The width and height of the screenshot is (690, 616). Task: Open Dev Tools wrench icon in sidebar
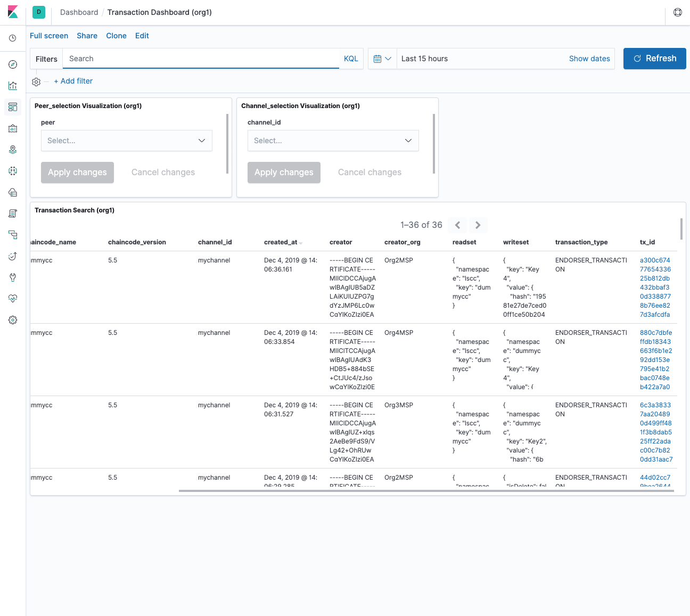(13, 277)
